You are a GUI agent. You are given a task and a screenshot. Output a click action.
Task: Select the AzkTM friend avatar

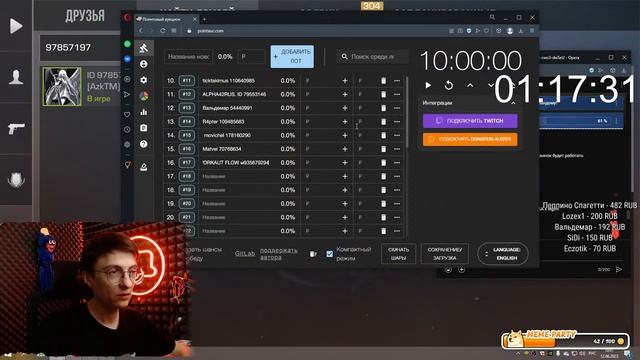pos(62,87)
